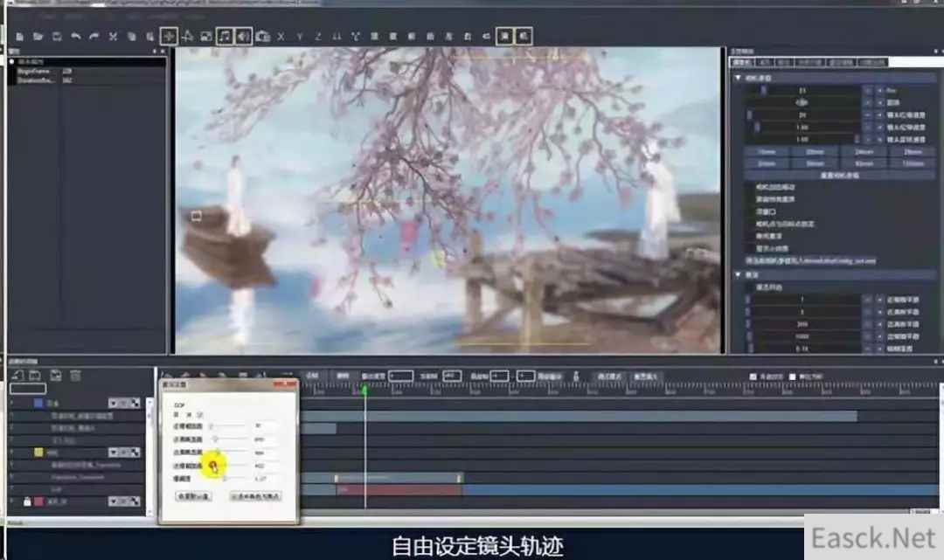
Task: Select the highlighted move tool icon
Action: click(x=169, y=37)
